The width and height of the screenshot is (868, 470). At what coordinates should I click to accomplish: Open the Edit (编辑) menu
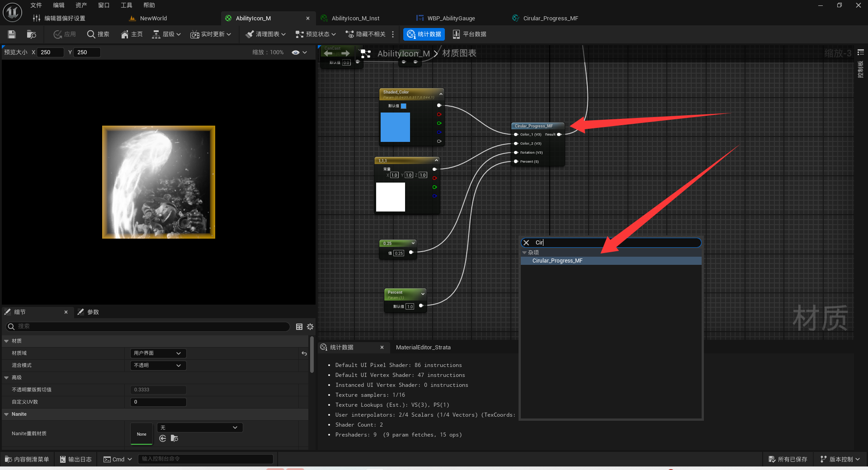59,5
